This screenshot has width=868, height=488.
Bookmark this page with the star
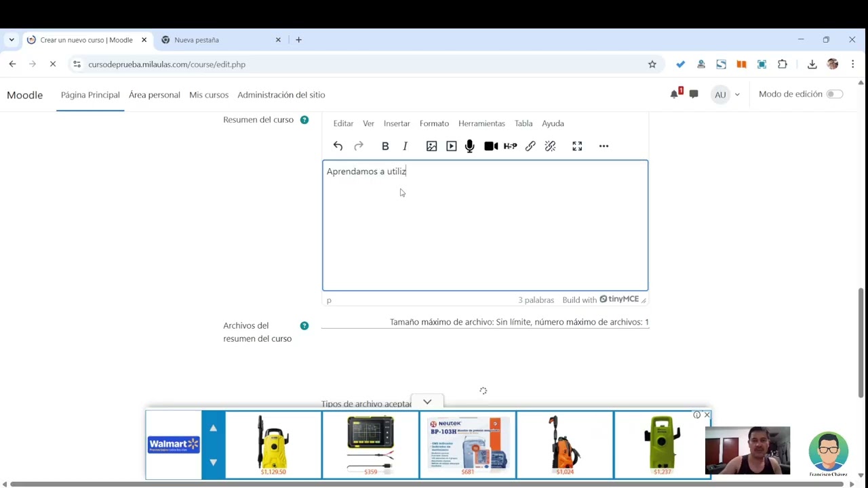point(652,64)
